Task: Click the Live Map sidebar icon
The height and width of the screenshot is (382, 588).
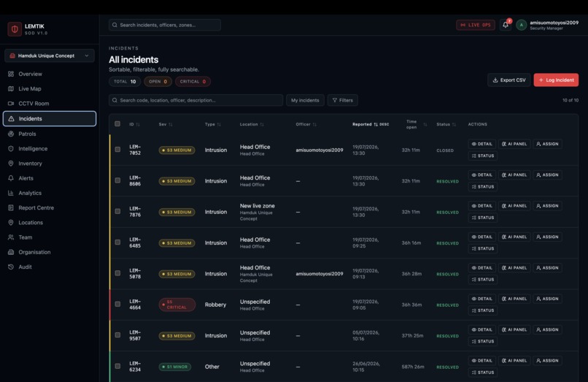Action: 11,88
